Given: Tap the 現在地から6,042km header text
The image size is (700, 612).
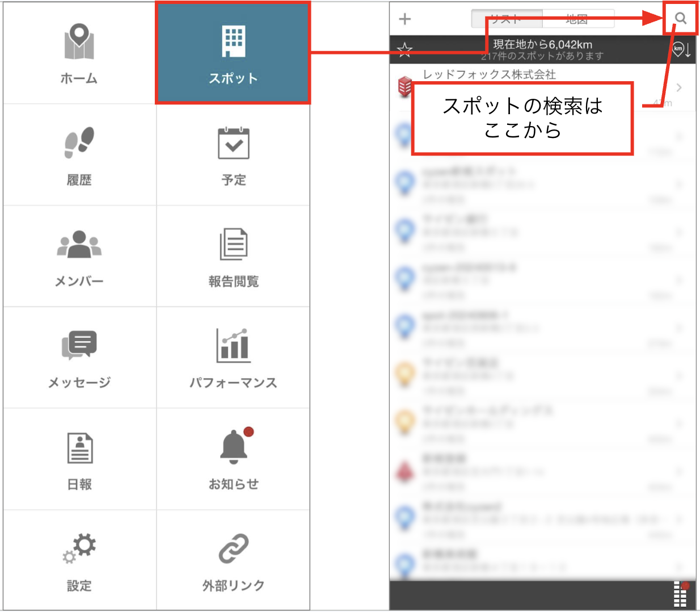Looking at the screenshot, I should 542,44.
